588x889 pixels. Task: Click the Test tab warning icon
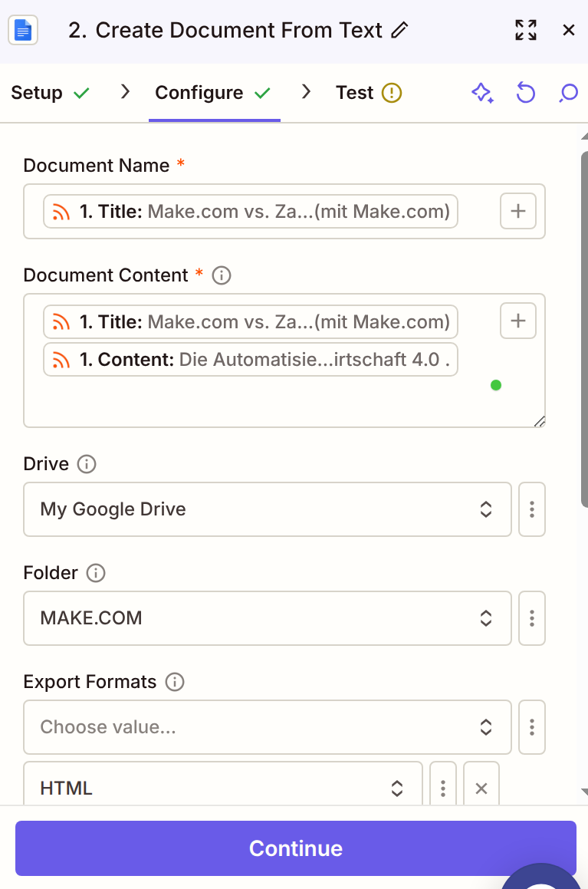click(x=392, y=92)
